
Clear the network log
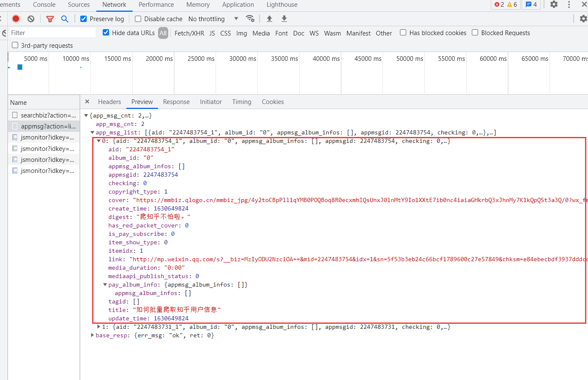[31, 19]
